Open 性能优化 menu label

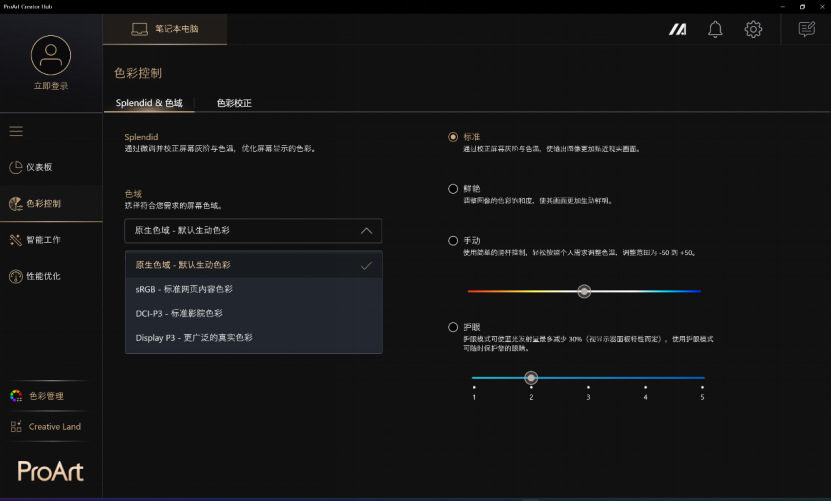tap(43, 277)
